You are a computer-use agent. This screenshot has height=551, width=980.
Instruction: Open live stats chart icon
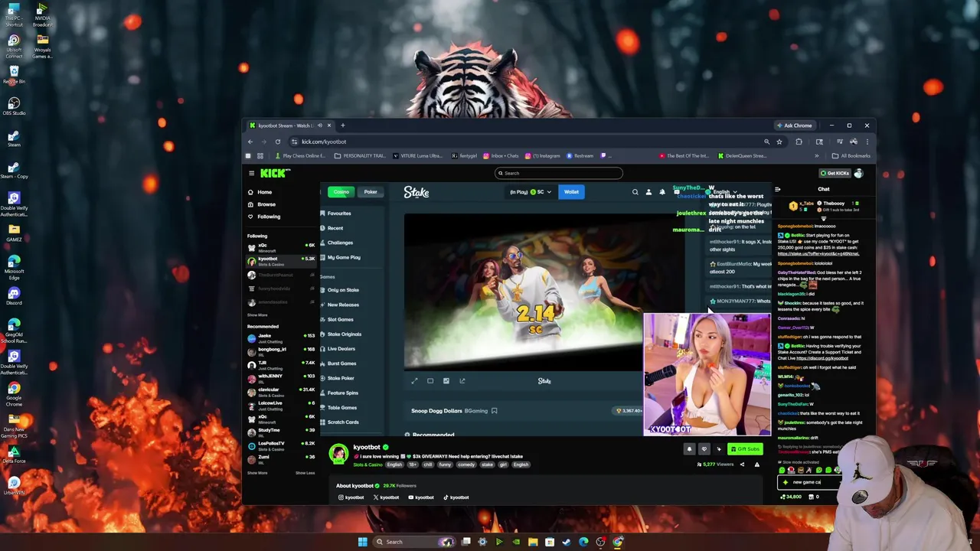coord(446,381)
